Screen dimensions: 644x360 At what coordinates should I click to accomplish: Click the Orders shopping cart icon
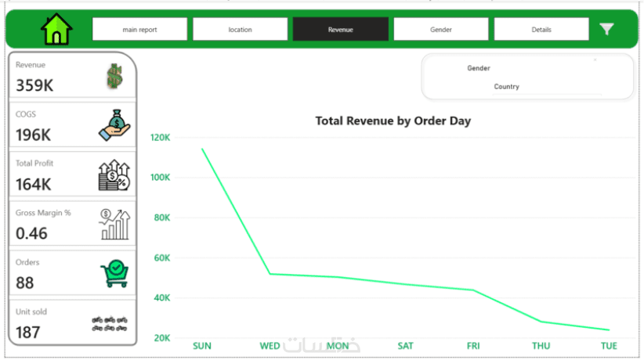114,273
